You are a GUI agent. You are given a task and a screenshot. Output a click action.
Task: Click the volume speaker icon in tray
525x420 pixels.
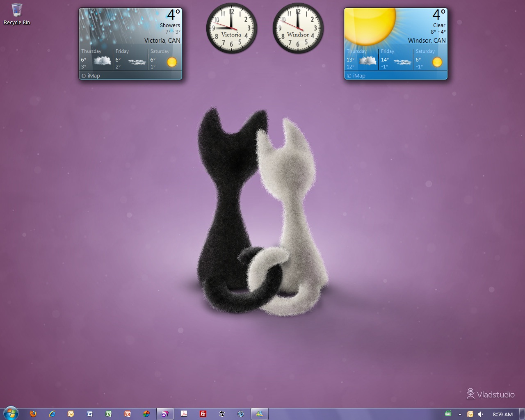480,414
